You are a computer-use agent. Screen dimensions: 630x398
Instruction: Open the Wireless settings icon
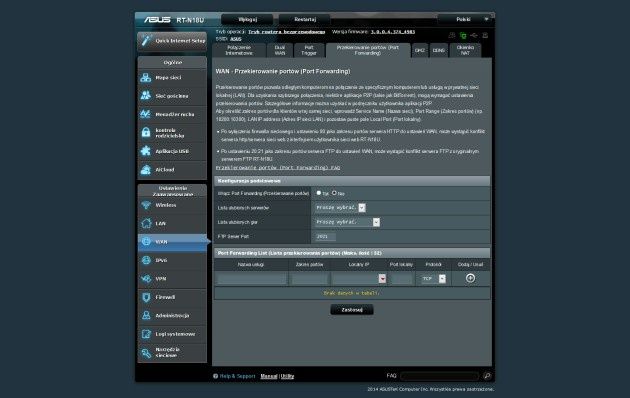click(146, 205)
